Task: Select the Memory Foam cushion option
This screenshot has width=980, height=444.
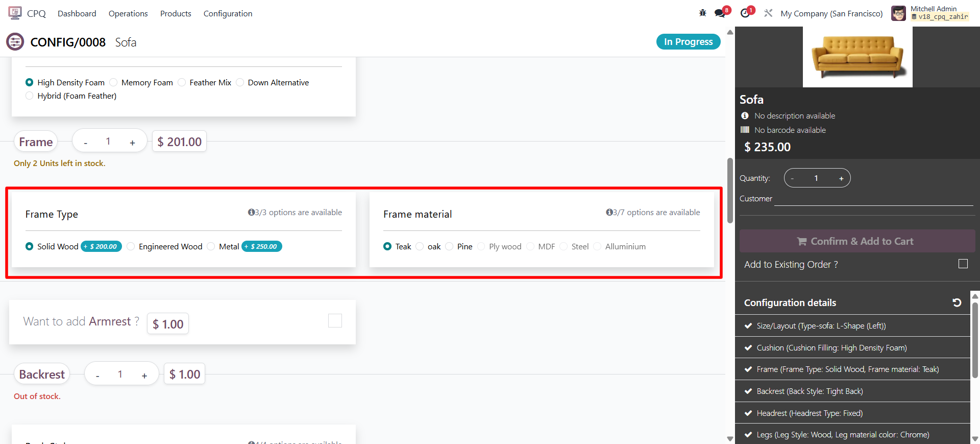Action: (114, 83)
